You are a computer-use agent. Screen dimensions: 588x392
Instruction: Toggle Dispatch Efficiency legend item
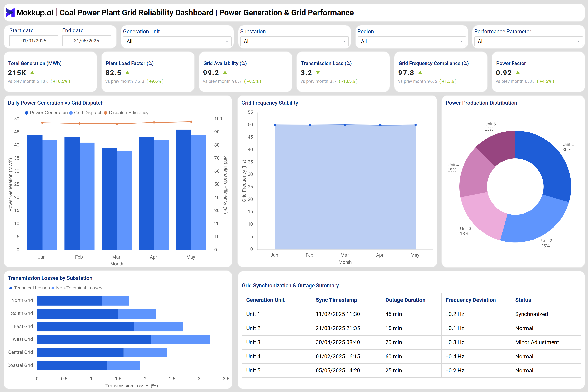click(x=126, y=113)
